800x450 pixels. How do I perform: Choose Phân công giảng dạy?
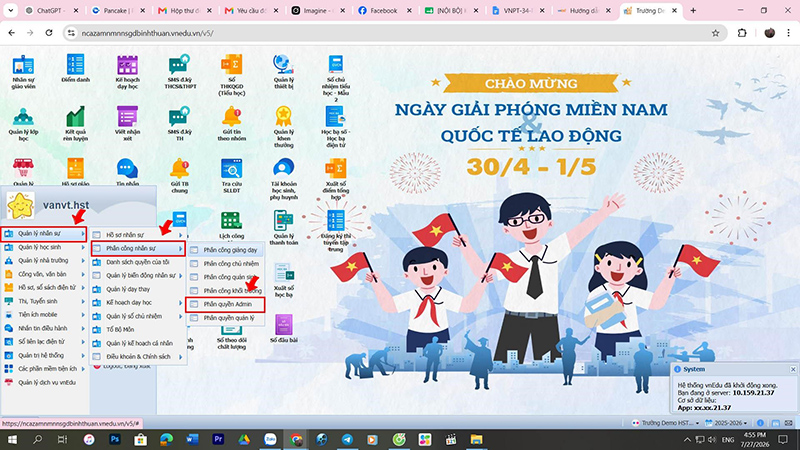pos(226,250)
